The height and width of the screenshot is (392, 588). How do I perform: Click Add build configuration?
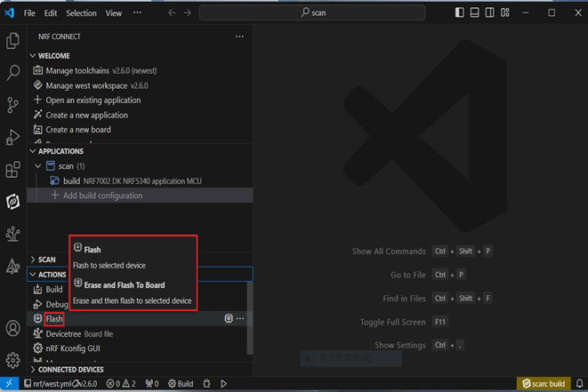pos(102,196)
